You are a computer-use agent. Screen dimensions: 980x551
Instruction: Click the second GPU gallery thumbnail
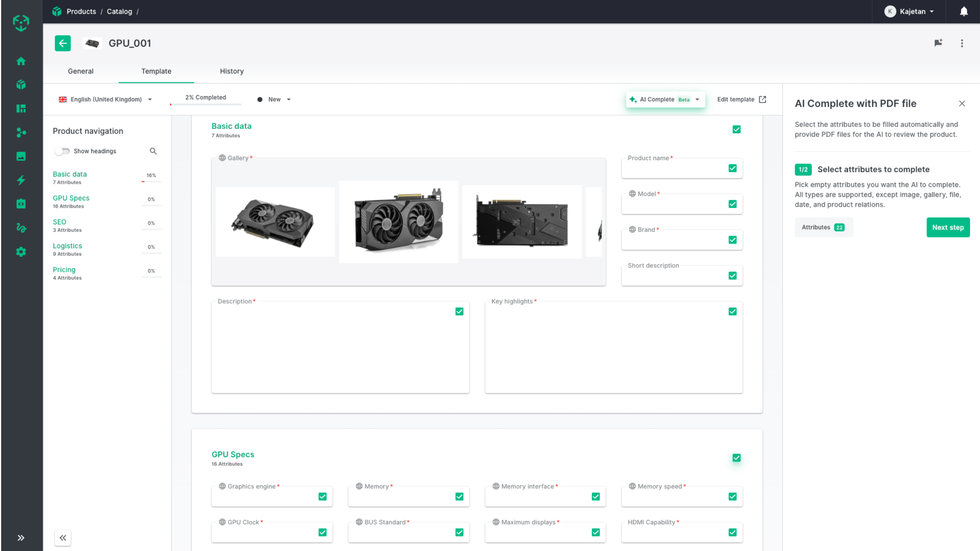(398, 221)
